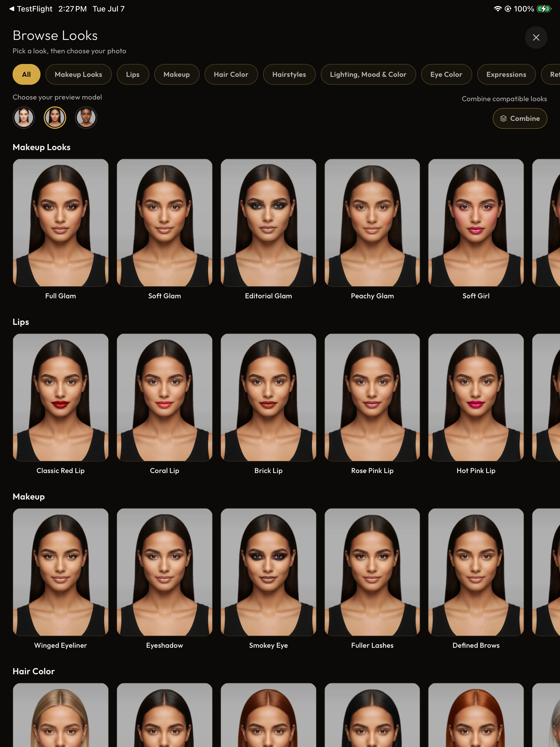
Task: Tap the battery status icon
Action: [x=544, y=9]
